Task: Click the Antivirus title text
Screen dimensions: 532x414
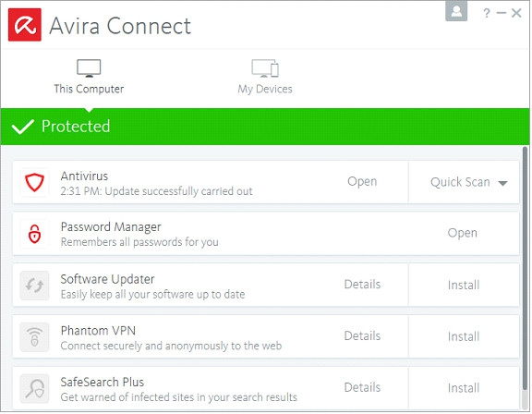Action: pos(84,177)
